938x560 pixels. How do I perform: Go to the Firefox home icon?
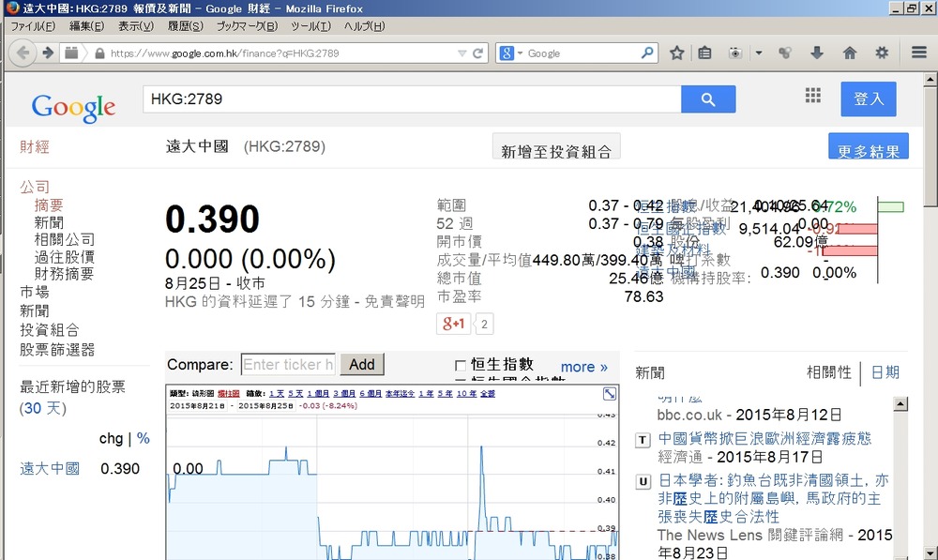850,53
